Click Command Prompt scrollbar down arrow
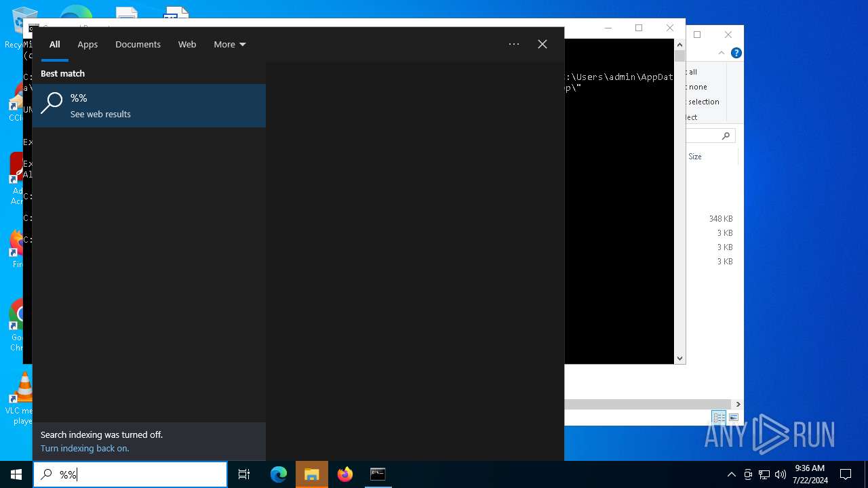This screenshot has height=488, width=868. [679, 358]
